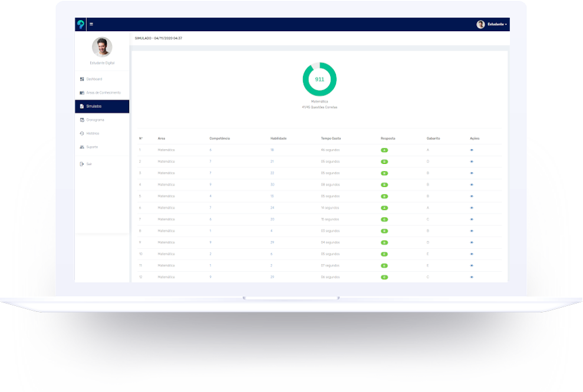Viewport: 583px width, 392px height.
Task: Select the Suporte people icon
Action: (x=81, y=147)
